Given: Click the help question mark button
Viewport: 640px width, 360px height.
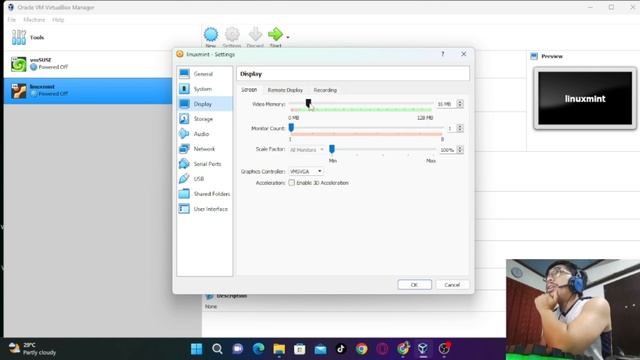Looking at the screenshot, I should click(x=443, y=54).
